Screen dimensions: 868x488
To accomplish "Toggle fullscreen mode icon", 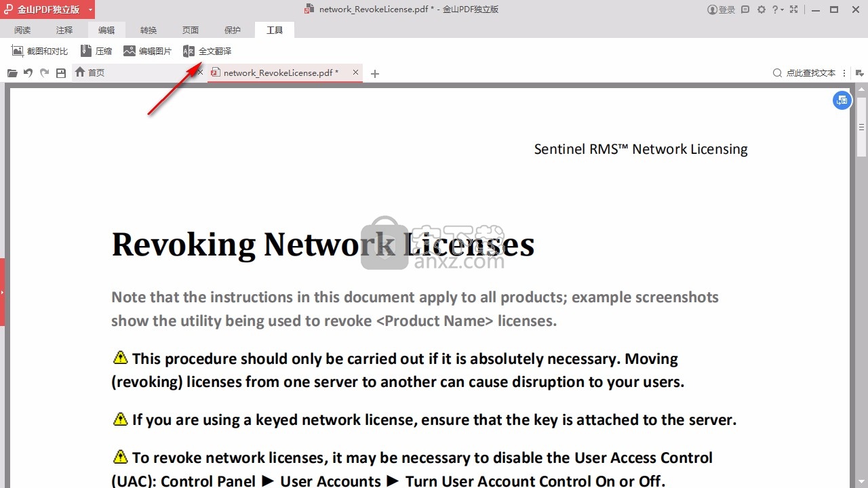I will [x=793, y=9].
